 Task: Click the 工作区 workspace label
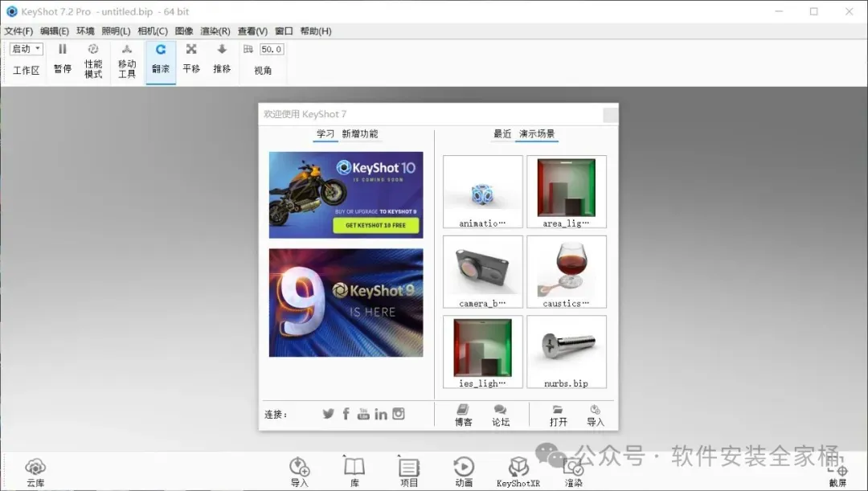pos(26,71)
